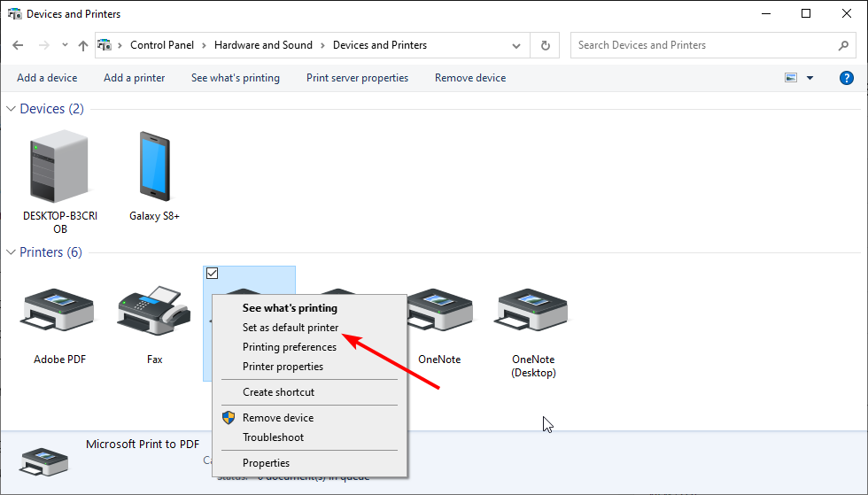868x495 pixels.
Task: Collapse the Printers (6) group
Action: pos(12,252)
